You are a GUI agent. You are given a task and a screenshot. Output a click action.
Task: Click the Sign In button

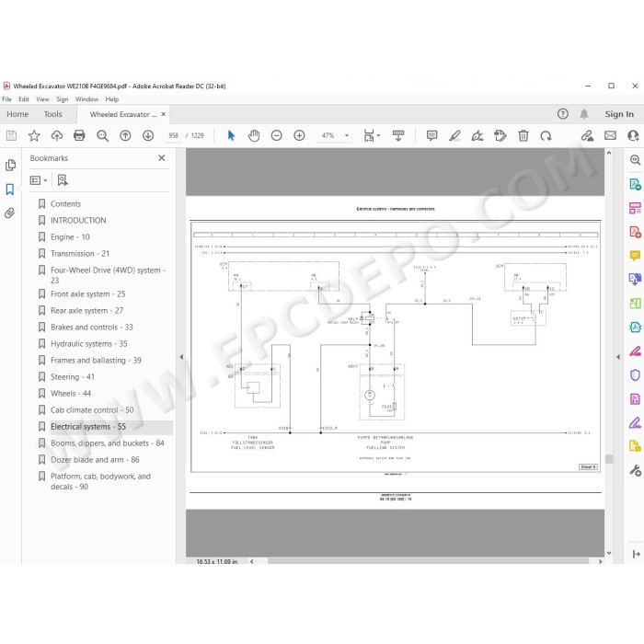[619, 114]
